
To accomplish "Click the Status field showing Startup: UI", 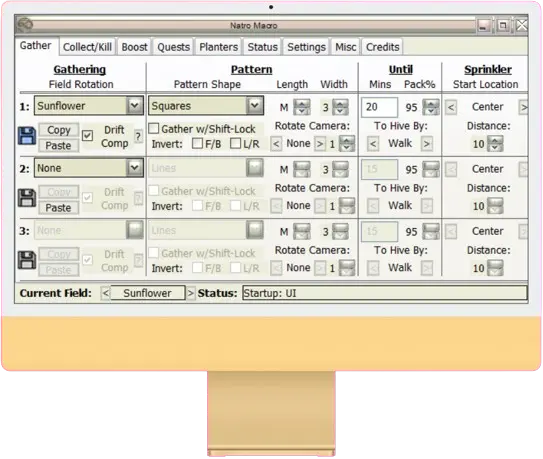I will click(x=385, y=293).
